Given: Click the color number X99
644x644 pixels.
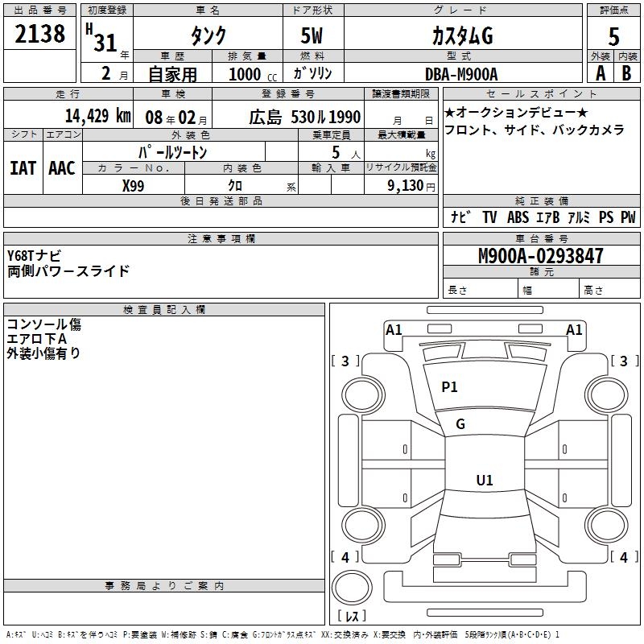Looking at the screenshot, I should pos(133,184).
